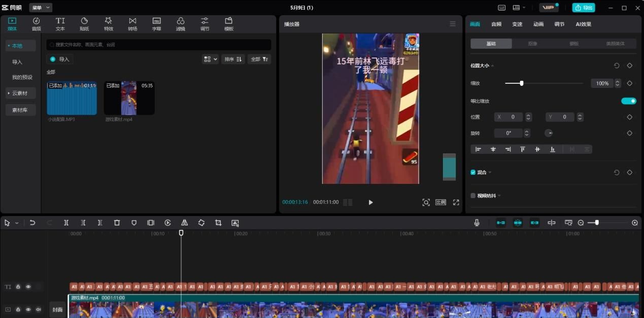Toggle the 等比缩放 uniform scale switch
Viewport: 644px width, 318px height.
pyautogui.click(x=628, y=101)
